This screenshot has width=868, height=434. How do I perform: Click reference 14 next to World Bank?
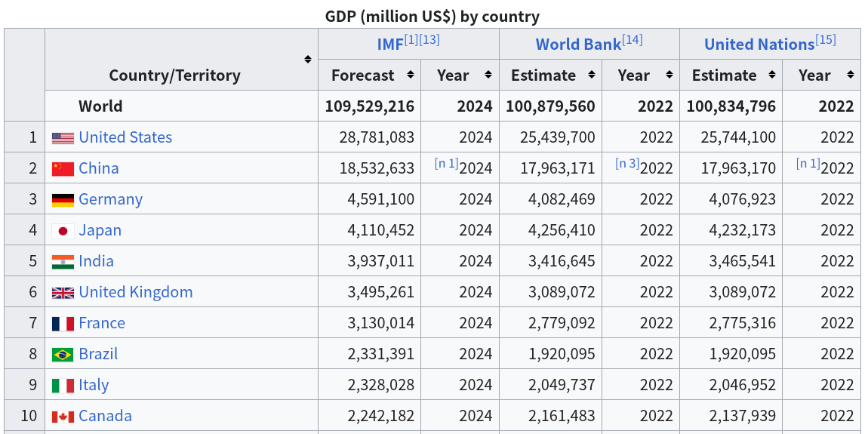coord(633,40)
